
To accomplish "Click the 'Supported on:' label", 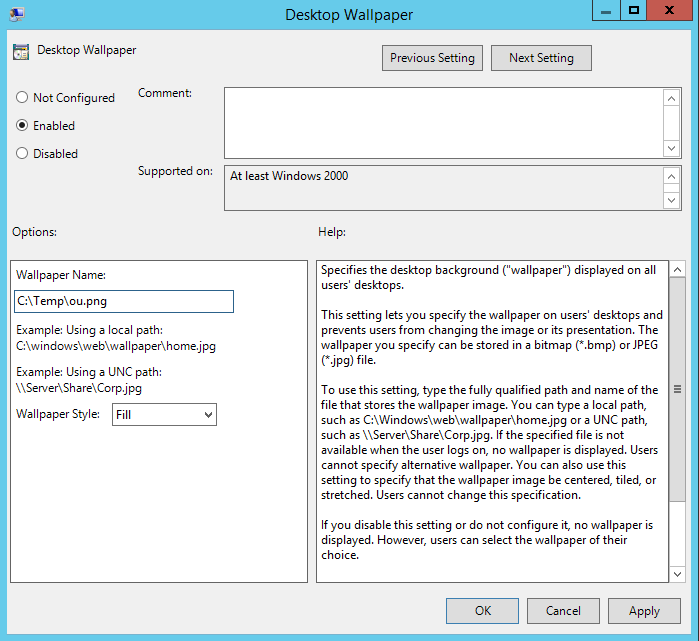I will tap(175, 171).
